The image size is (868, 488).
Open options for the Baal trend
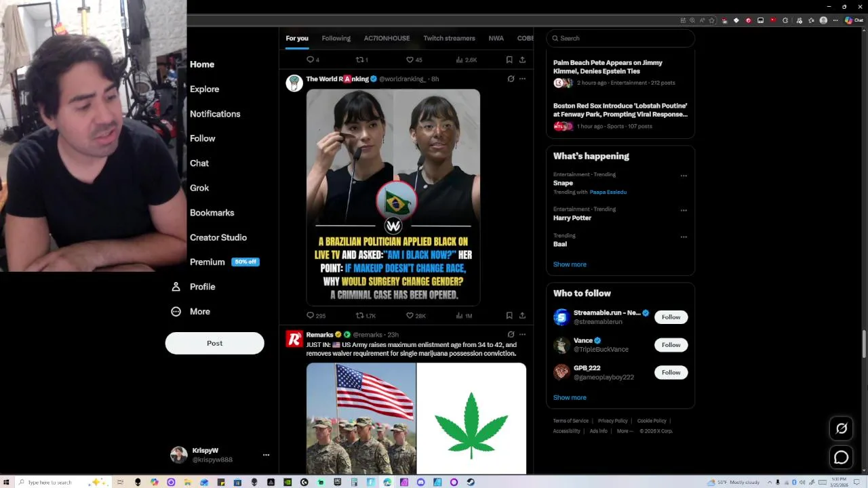[x=684, y=237]
